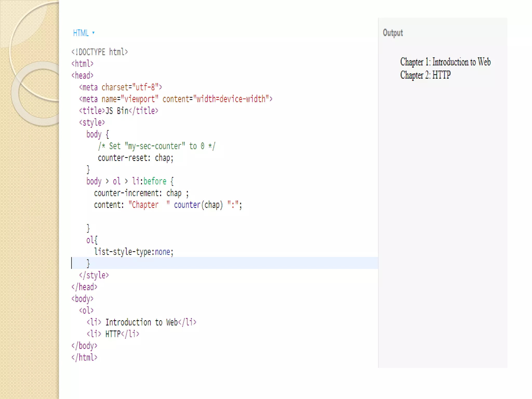Viewport: 532px width, 399px height.
Task: Select the Output panel header
Action: [x=393, y=33]
